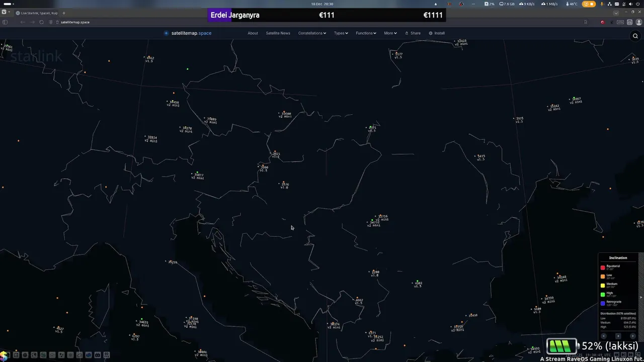This screenshot has width=644, height=362.
Task: Click the satellitemap.space logo
Action: click(x=188, y=33)
